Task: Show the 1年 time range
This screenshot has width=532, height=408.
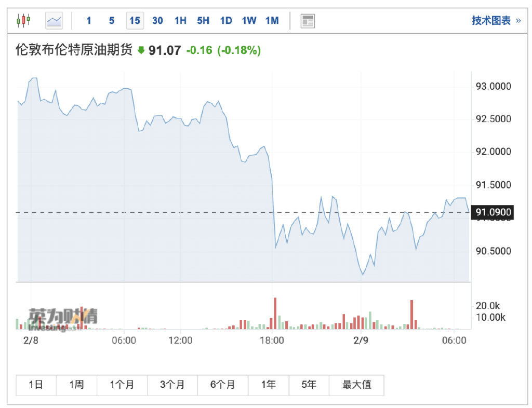Action: click(269, 385)
